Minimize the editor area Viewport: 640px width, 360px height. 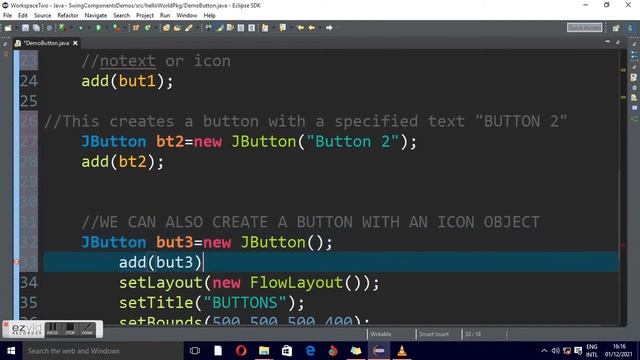[x=607, y=42]
